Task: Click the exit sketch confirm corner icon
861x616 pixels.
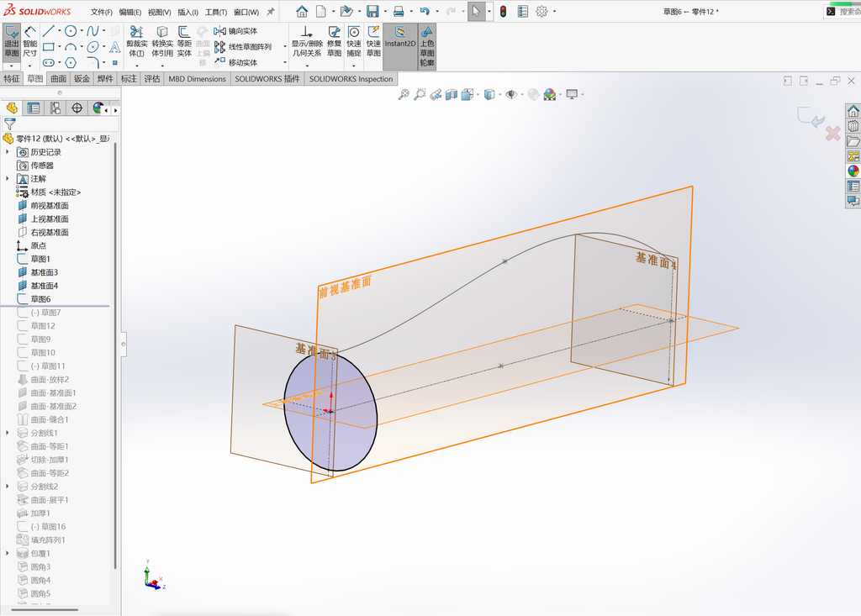Action: [x=811, y=116]
